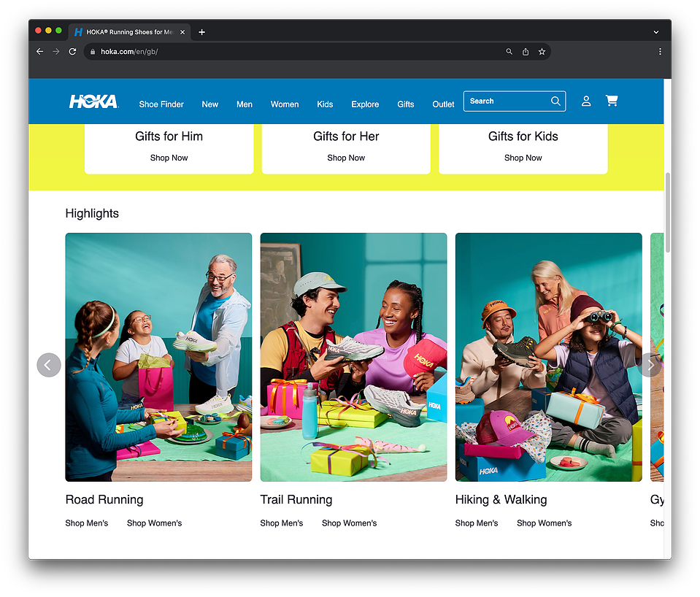Open the Hiking & Walking highlight image

pos(549,357)
